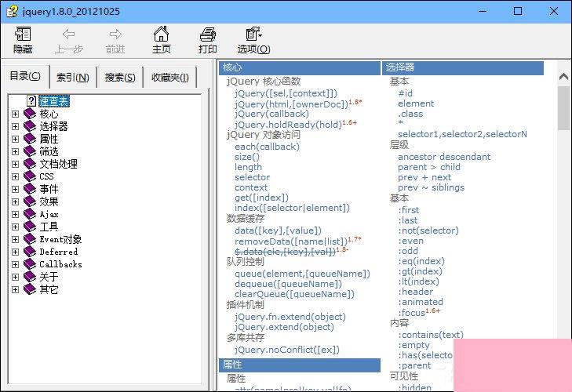The height and width of the screenshot is (392, 572).
Task: Expand the 文档处理 tree node
Action: coord(15,164)
